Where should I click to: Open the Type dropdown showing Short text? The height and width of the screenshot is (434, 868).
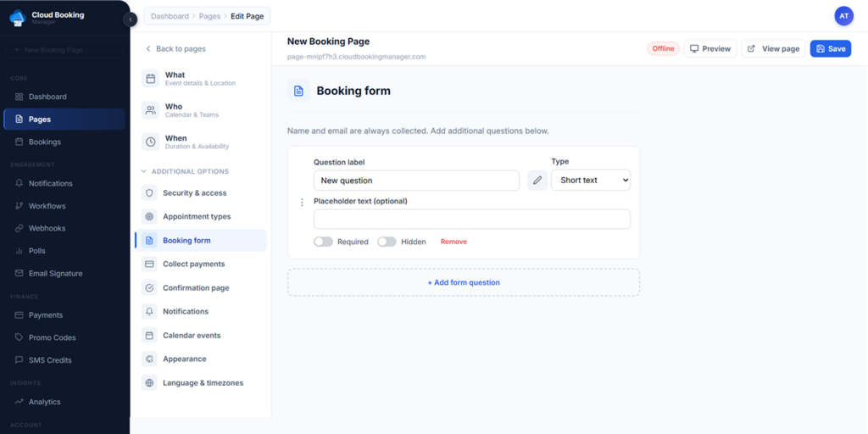tap(590, 181)
